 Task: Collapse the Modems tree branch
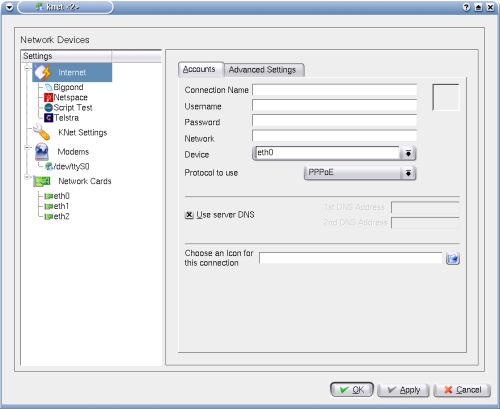click(27, 147)
